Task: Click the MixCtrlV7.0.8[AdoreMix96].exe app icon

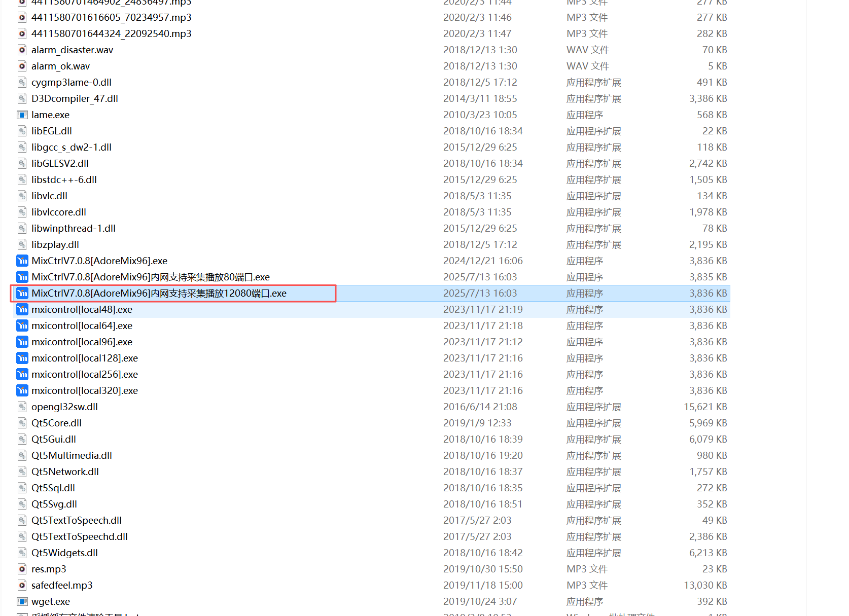Action: pyautogui.click(x=22, y=261)
